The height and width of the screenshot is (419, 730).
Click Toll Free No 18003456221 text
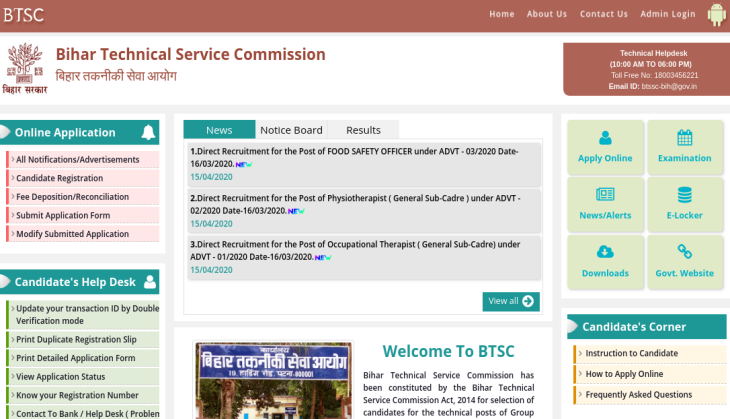click(x=655, y=75)
